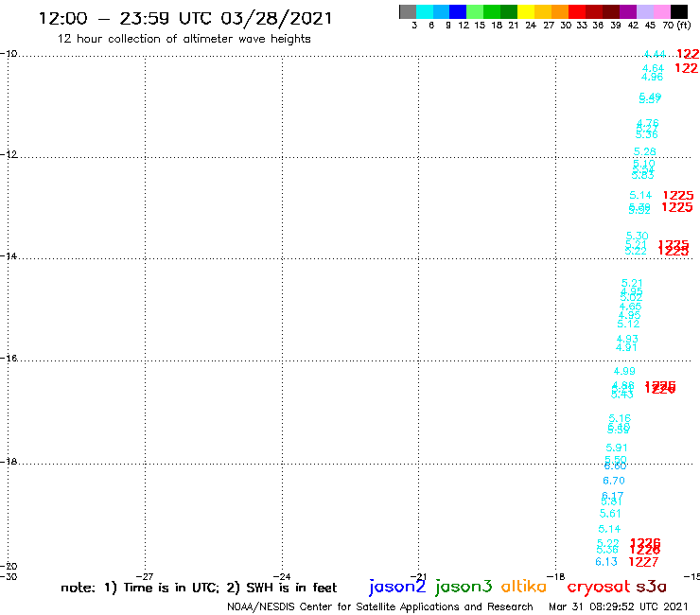Select the black swatch at color bar end
700x615 pixels.
click(x=679, y=11)
